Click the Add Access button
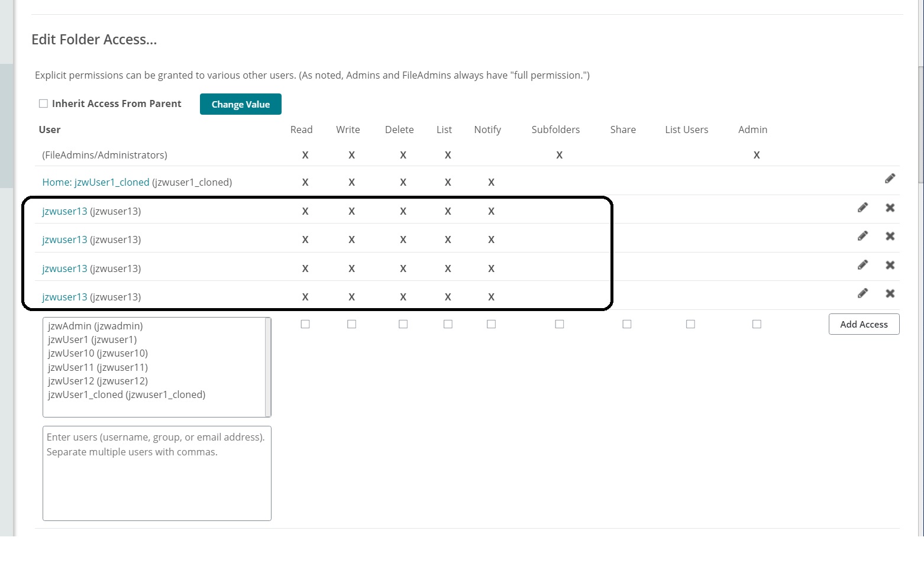The height and width of the screenshot is (576, 924). pos(864,324)
